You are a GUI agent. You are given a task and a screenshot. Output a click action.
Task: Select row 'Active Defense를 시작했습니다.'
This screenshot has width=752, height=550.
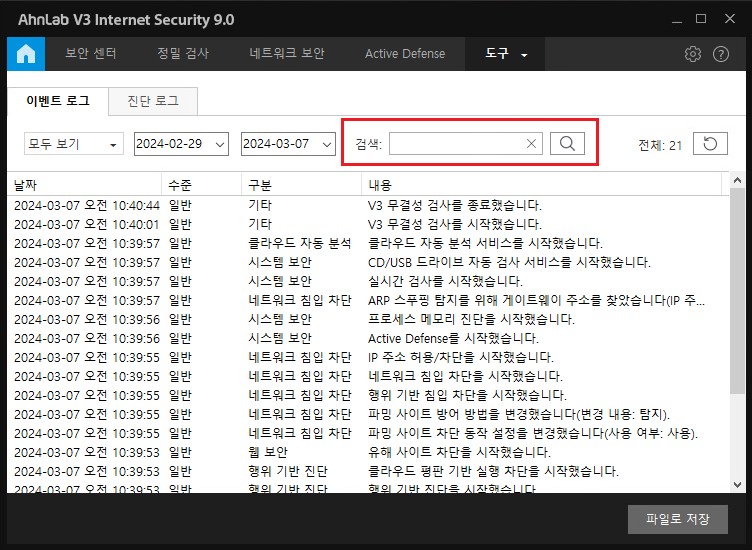coord(368,338)
